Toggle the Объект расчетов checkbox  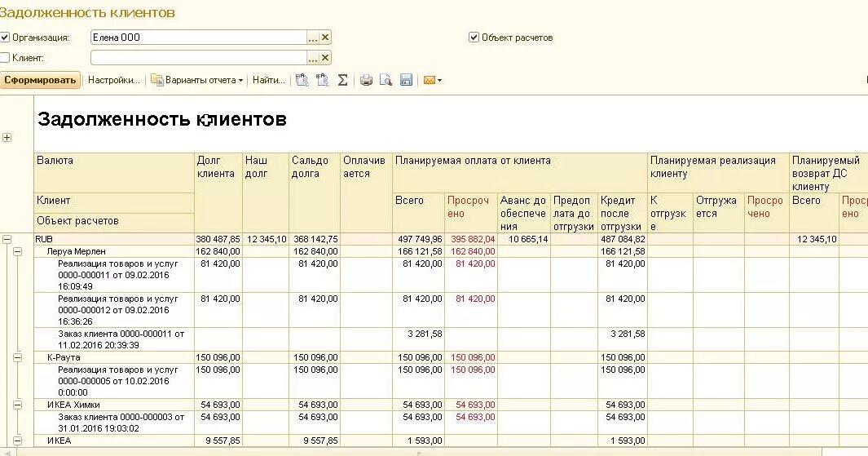474,38
